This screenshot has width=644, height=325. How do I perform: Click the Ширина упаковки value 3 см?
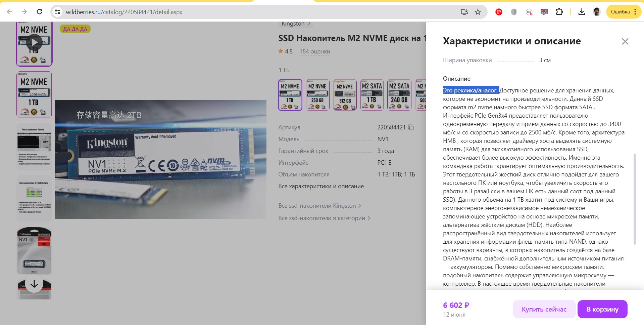tap(545, 60)
